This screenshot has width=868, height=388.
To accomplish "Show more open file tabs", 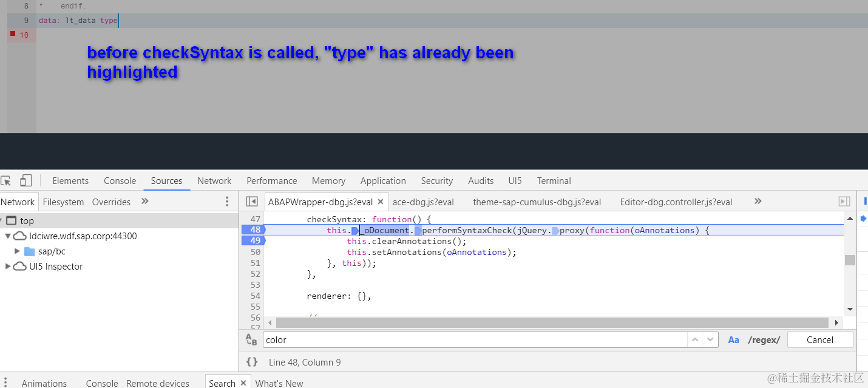I will [758, 201].
